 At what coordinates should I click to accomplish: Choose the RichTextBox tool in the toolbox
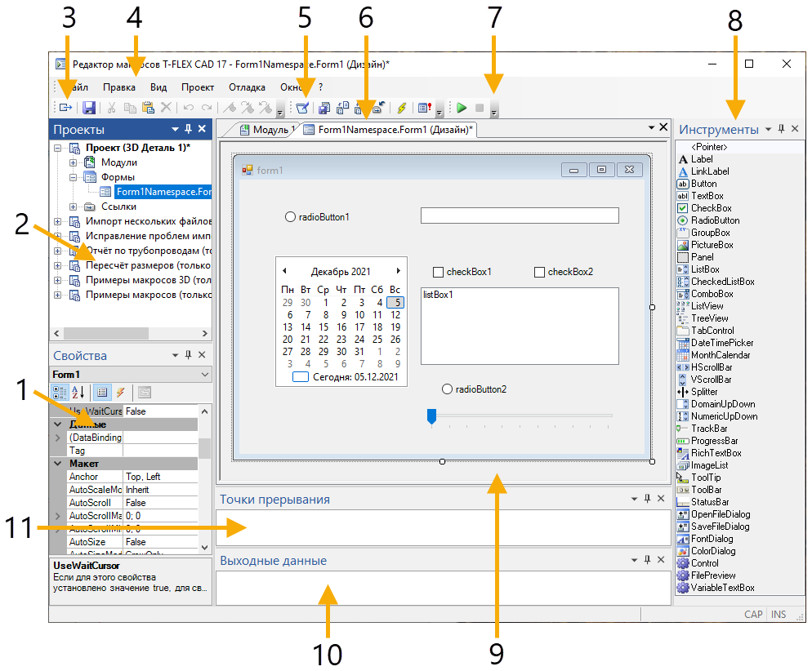716,453
